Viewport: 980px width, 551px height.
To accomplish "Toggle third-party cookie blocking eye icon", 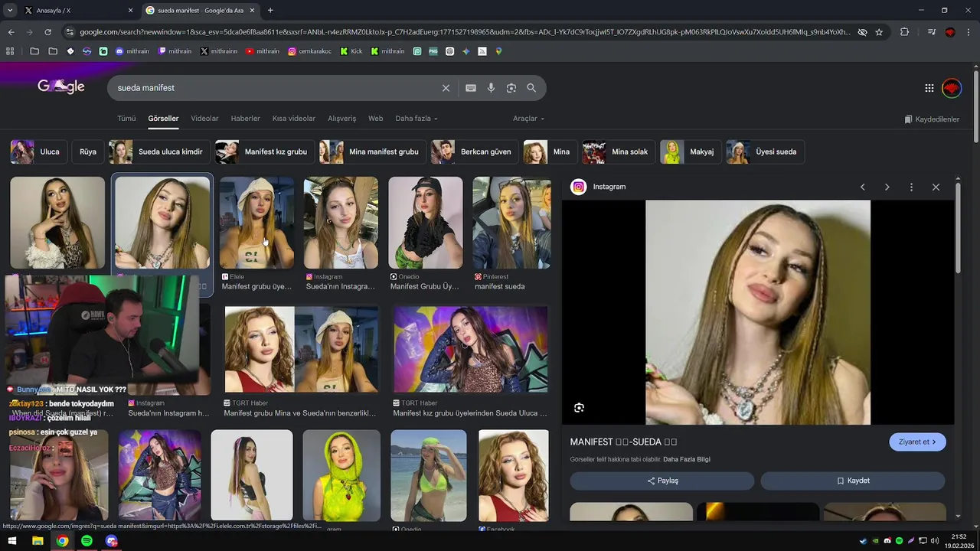I will click(x=862, y=32).
